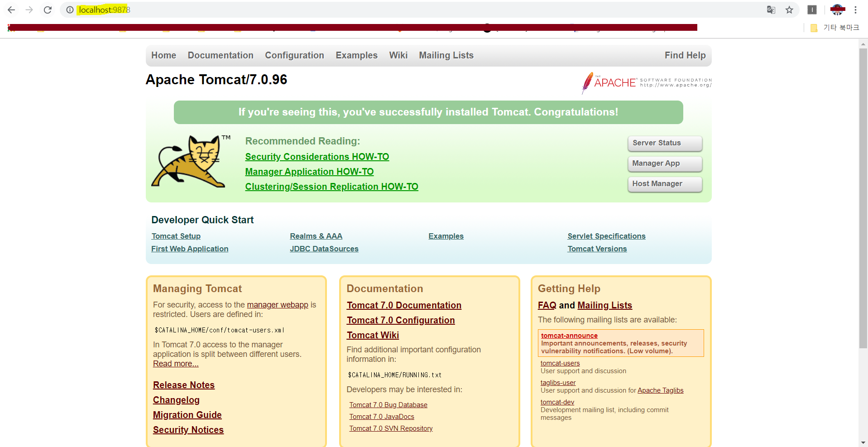868x447 pixels.
Task: Open the Tomcat Versions link
Action: pos(597,249)
